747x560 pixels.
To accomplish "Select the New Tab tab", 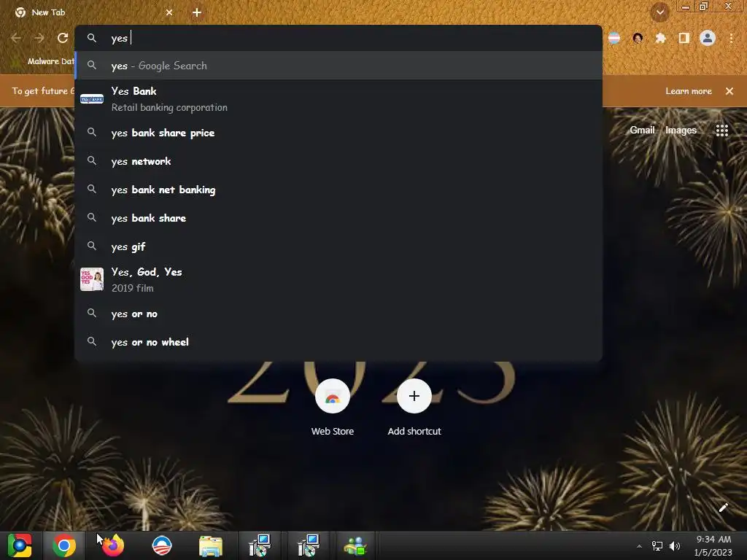I will (x=93, y=12).
